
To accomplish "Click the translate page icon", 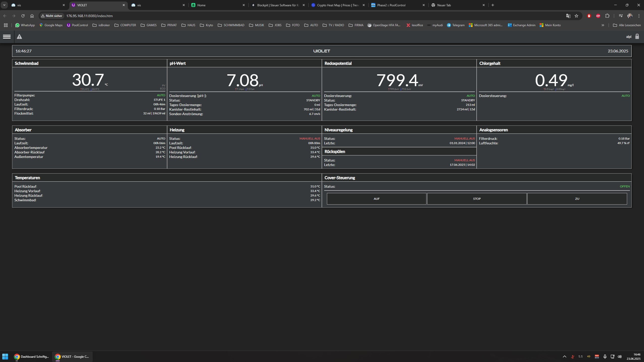I will click(x=568, y=16).
